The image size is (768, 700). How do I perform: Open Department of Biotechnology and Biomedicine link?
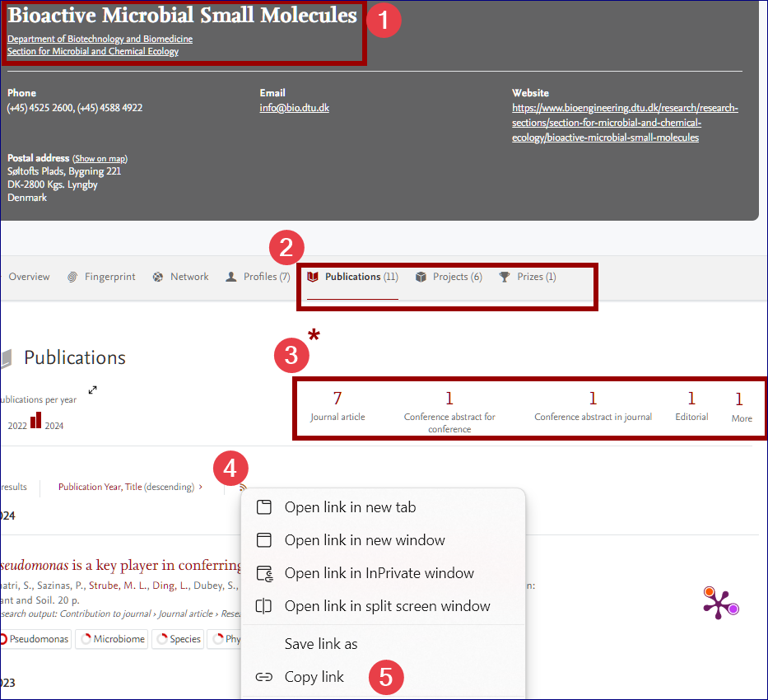click(x=100, y=39)
